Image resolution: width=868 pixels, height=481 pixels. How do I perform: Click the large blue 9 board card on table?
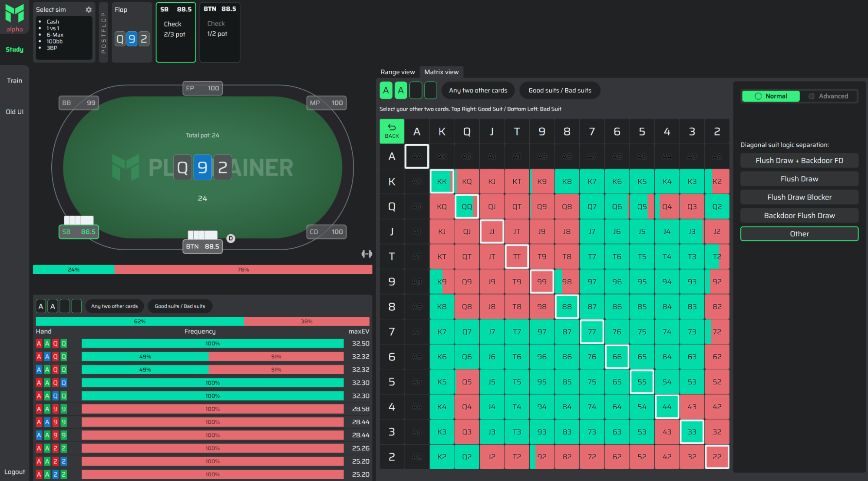tap(202, 167)
